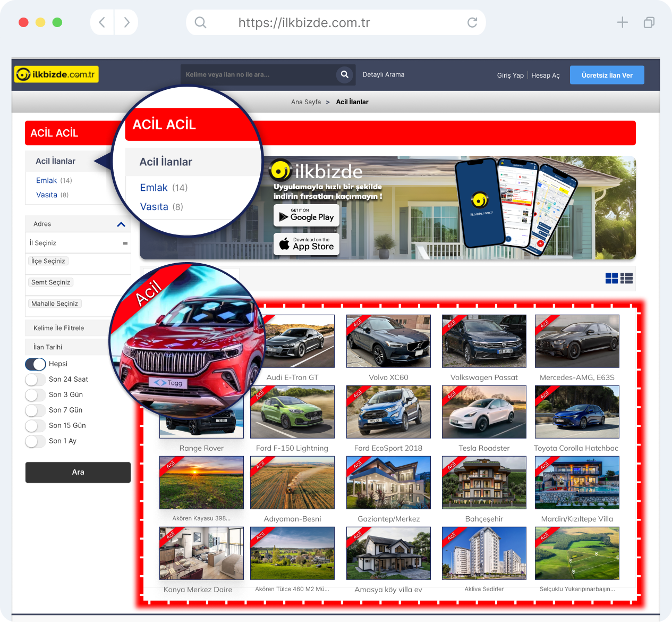This screenshot has height=622, width=672.
Task: Toggle the Son 3 Gün filter
Action: click(x=36, y=395)
